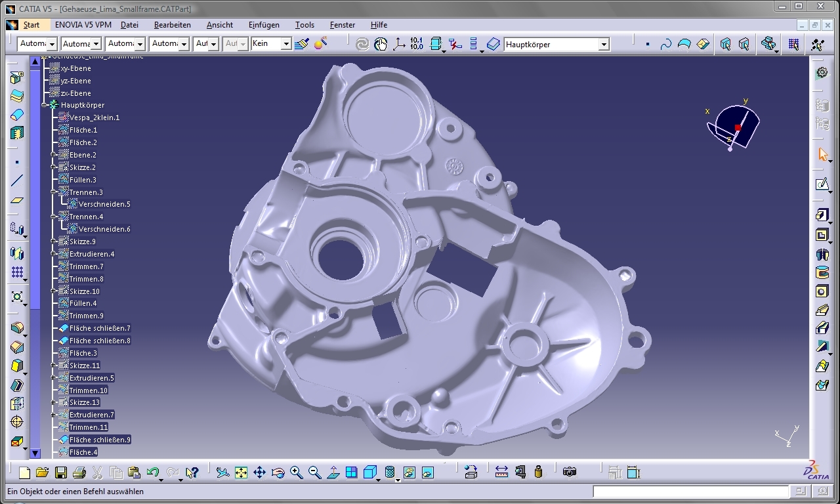Viewport: 840px width, 504px height.
Task: Click the command input field at bottom right
Action: (691, 492)
